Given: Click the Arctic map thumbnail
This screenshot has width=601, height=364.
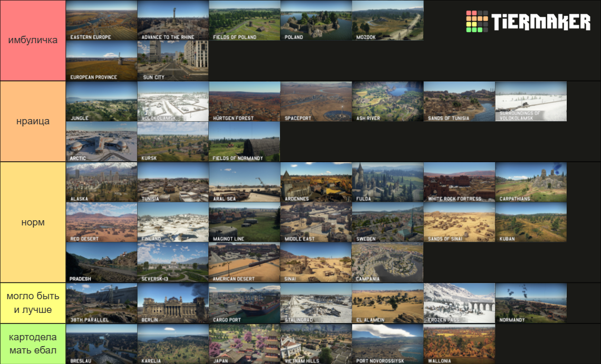Looking at the screenshot, I should (102, 142).
